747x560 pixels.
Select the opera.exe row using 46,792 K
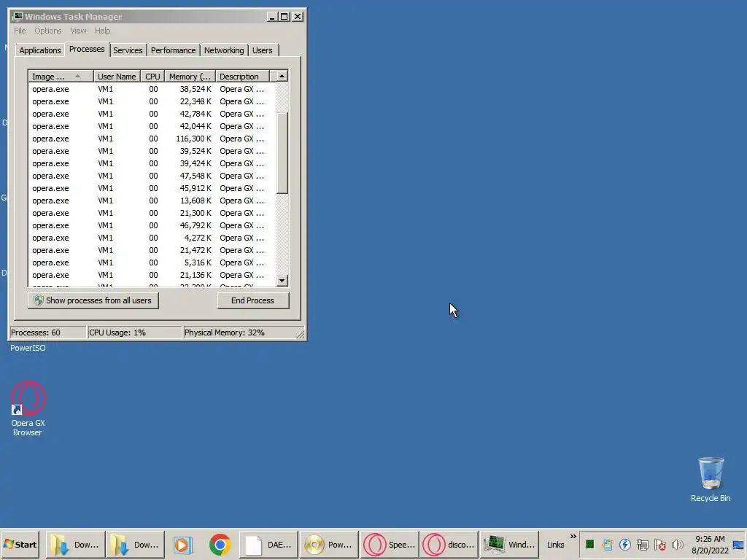pos(152,225)
